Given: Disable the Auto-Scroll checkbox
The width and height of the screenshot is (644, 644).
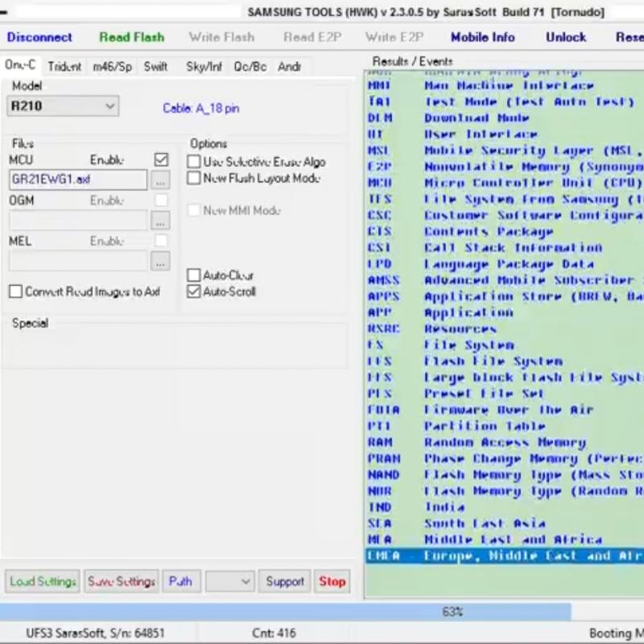Looking at the screenshot, I should 193,291.
